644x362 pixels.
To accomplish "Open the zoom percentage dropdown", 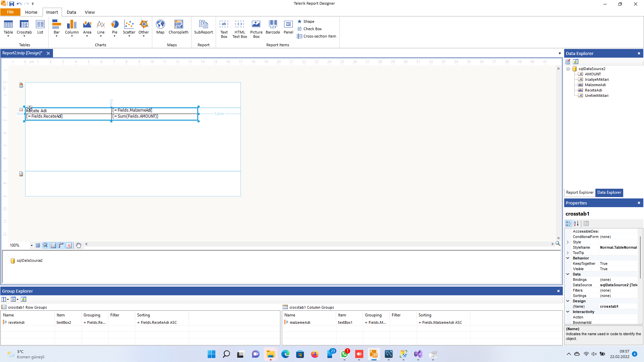I will click(32, 245).
